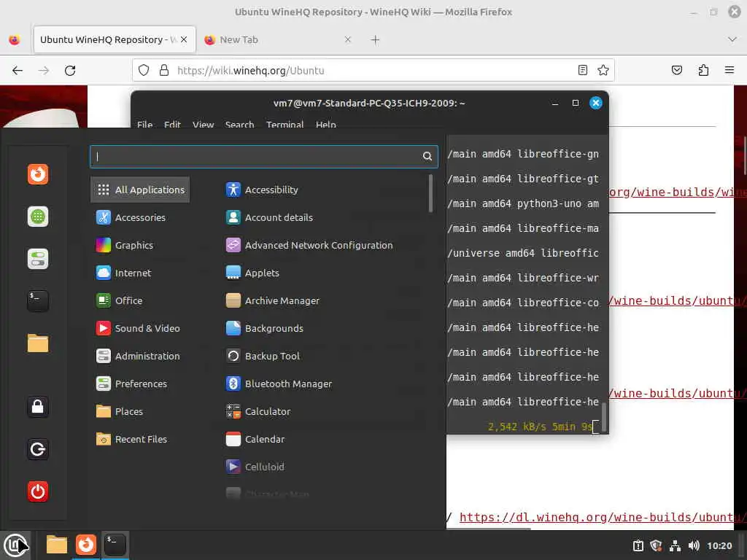The height and width of the screenshot is (560, 747).
Task: Launch Firefox from menu favorites sidebar
Action: point(38,174)
